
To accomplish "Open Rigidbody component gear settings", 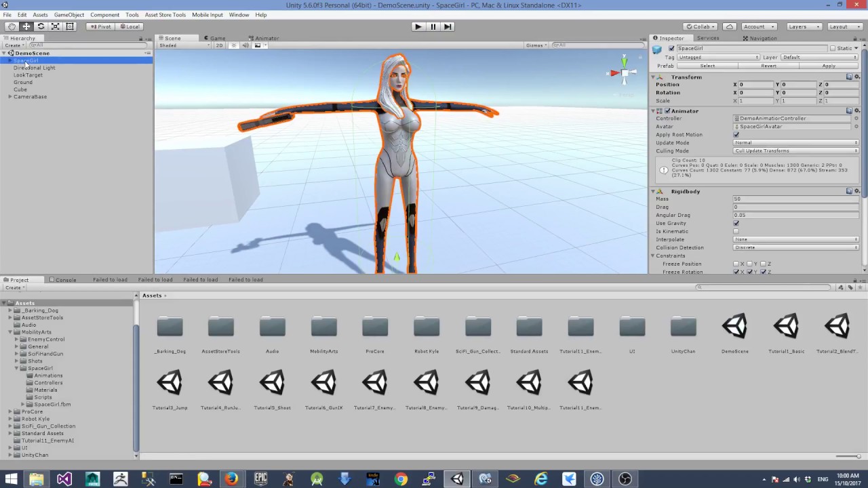I will [x=856, y=191].
